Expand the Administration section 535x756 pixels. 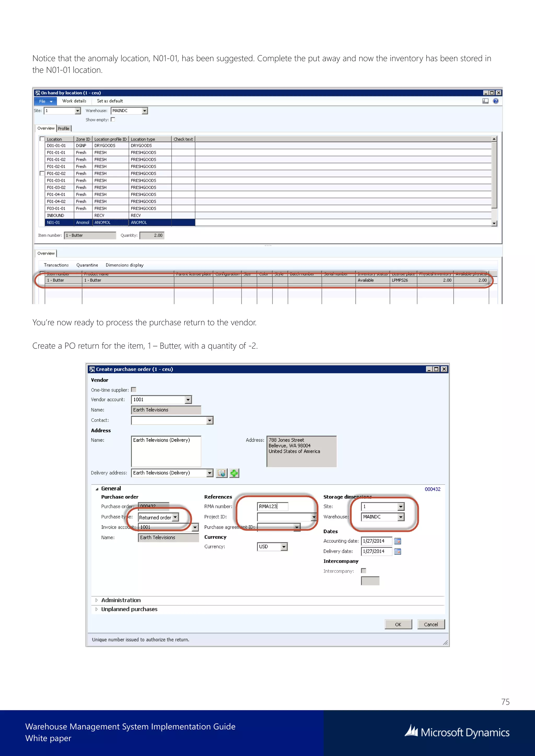(x=96, y=600)
